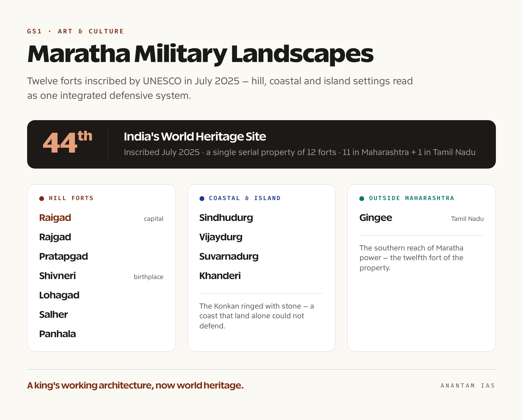The width and height of the screenshot is (523, 420).
Task: Click the capital tag next to Raigad
Action: coord(154,219)
